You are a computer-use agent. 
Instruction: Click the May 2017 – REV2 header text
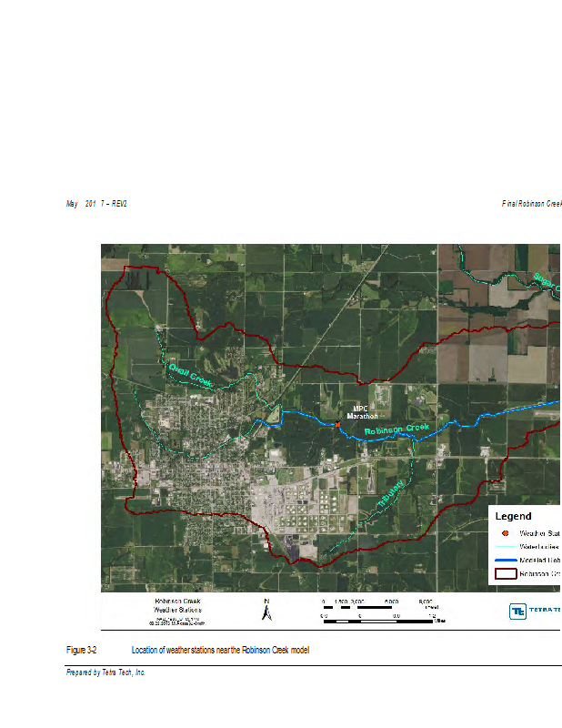(x=95, y=203)
